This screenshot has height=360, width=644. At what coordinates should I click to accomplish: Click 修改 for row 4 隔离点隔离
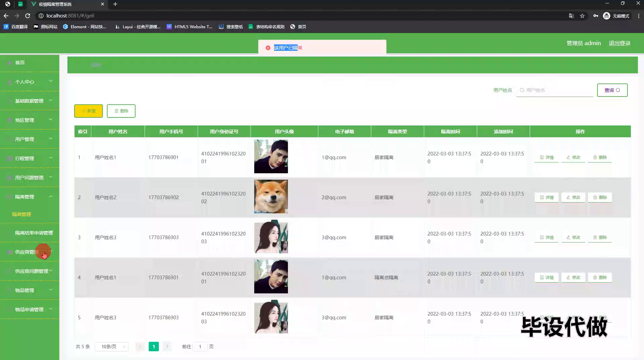[573, 277]
